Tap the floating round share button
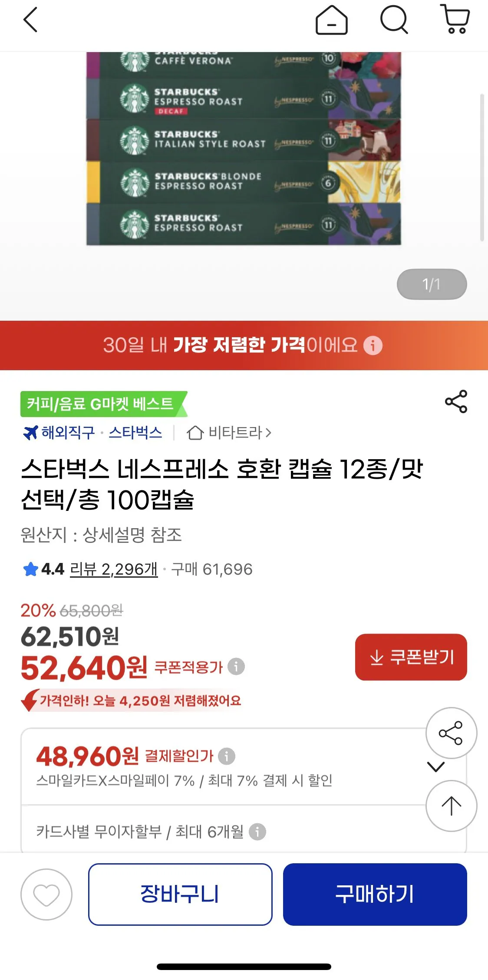This screenshot has width=488, height=980. 451,733
